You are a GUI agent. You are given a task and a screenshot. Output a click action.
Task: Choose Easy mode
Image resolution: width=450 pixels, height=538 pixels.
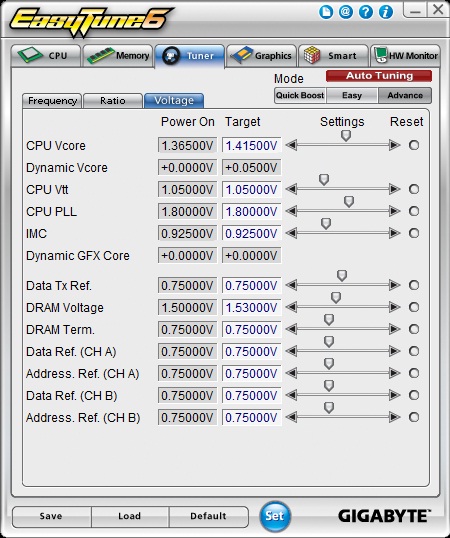[352, 95]
